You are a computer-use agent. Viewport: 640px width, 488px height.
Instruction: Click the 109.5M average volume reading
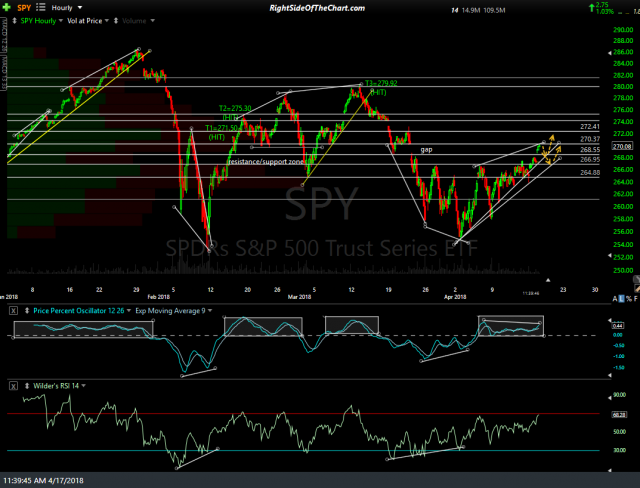pos(494,10)
